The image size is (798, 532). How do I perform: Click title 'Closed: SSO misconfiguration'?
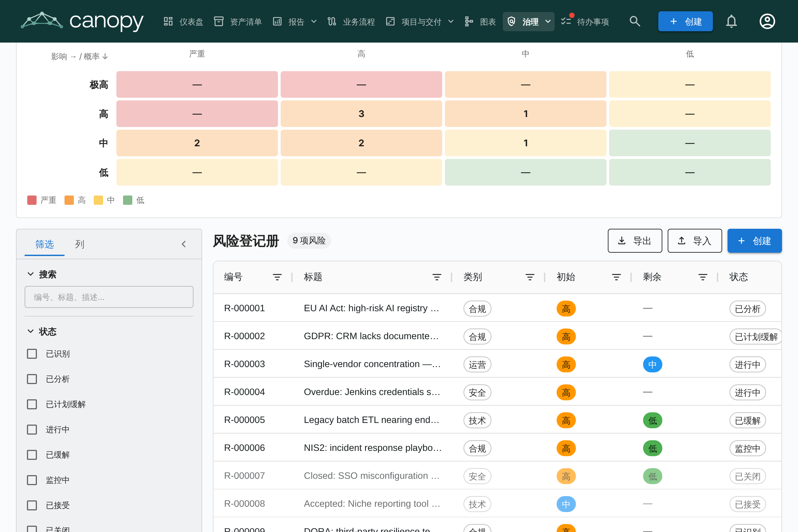coord(371,476)
